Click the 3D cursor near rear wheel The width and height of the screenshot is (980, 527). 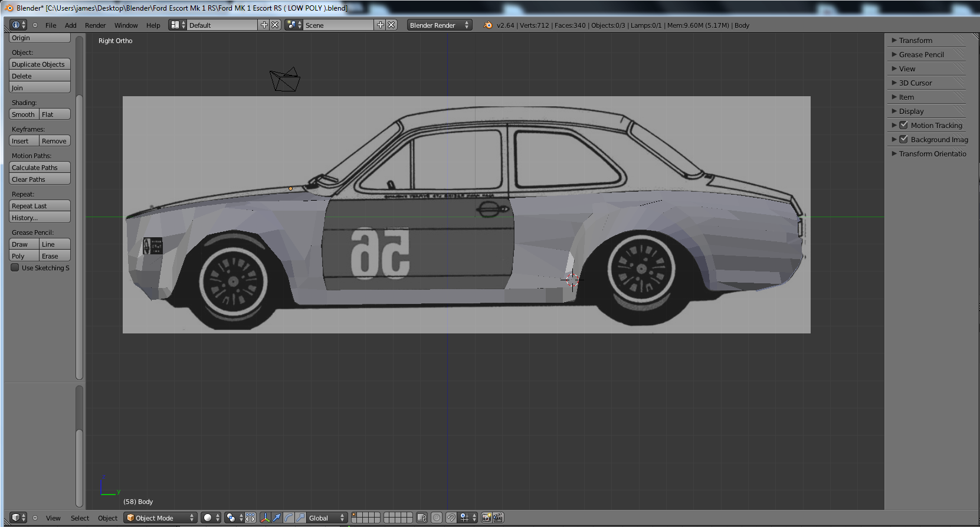(x=572, y=280)
